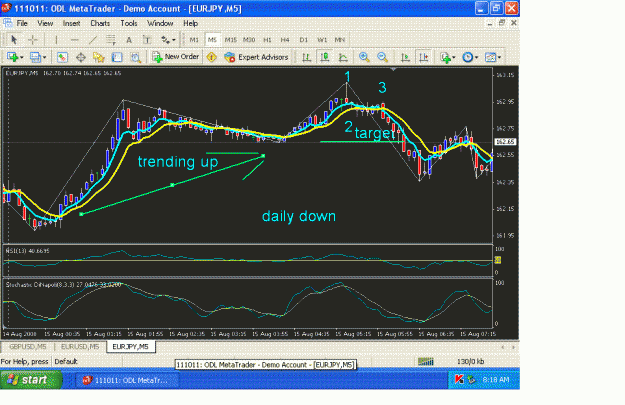Click the chart window icon beside File
625x405 pixels.
point(8,23)
